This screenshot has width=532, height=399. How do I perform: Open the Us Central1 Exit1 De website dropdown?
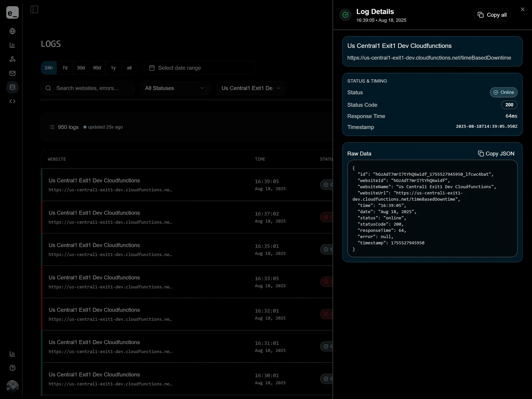[x=251, y=88]
